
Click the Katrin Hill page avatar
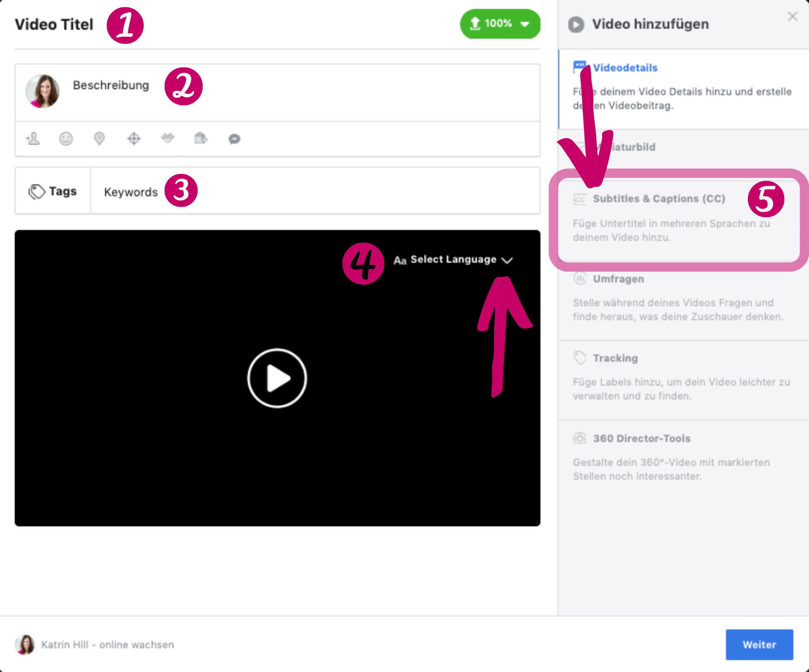(x=25, y=645)
